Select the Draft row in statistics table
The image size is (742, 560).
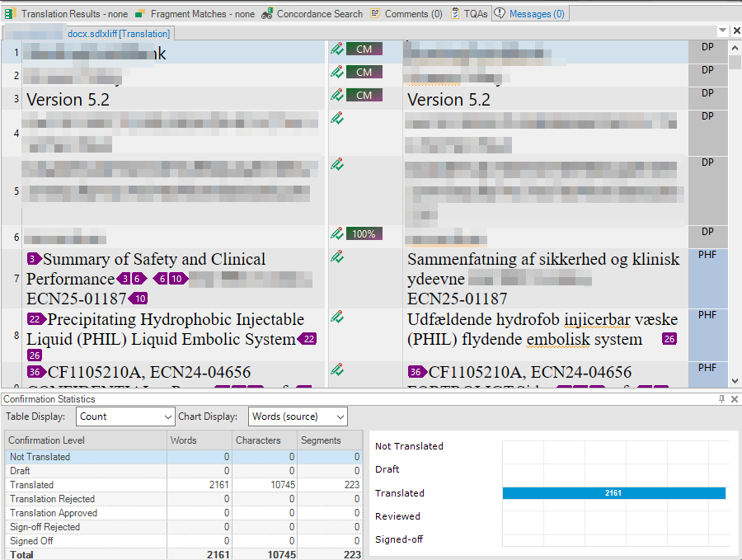tap(184, 471)
